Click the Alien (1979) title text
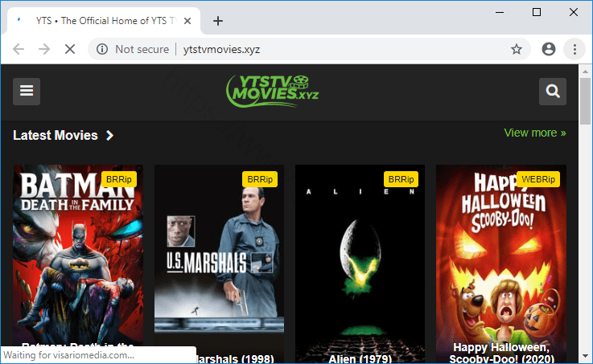 click(360, 358)
